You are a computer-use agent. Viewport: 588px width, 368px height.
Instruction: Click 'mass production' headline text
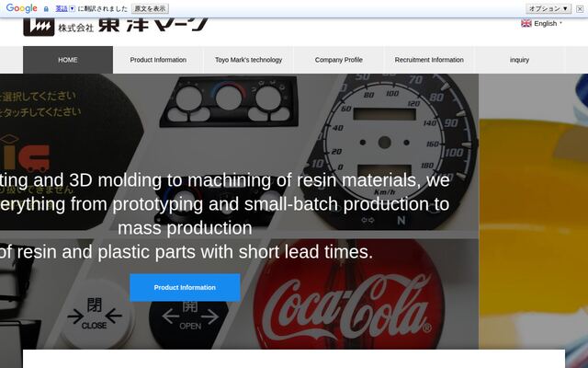(x=185, y=228)
